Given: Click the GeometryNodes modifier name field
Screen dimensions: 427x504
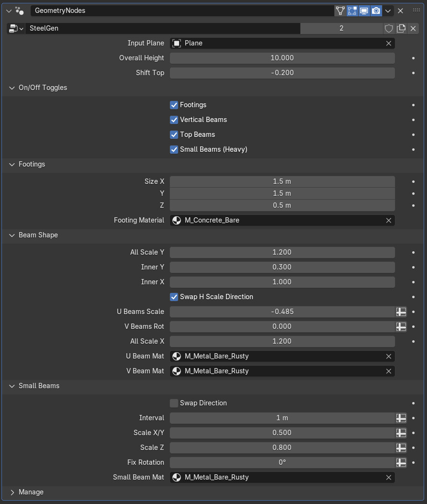Looking at the screenshot, I should 182,11.
